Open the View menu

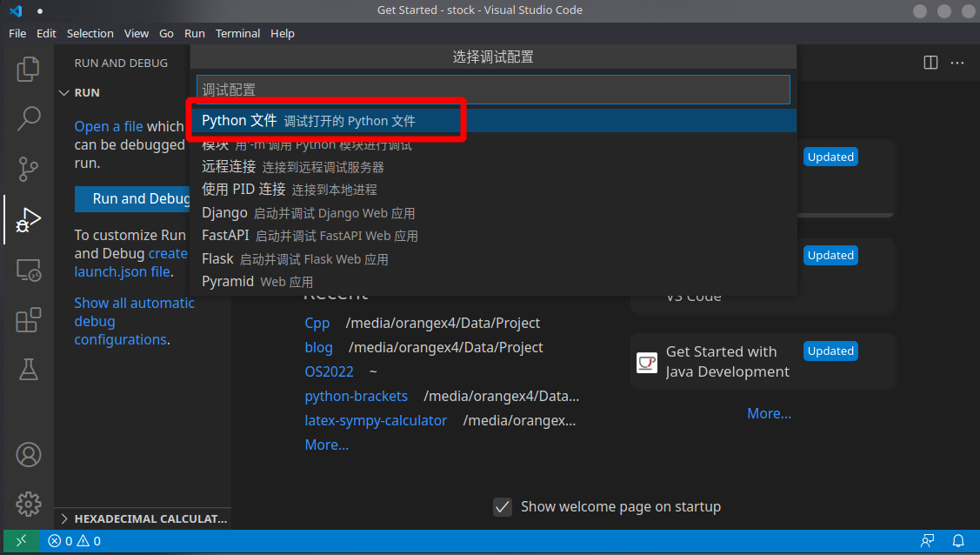137,33
